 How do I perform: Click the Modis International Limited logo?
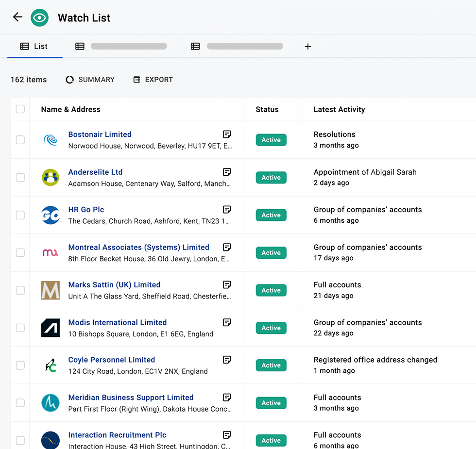pyautogui.click(x=51, y=328)
